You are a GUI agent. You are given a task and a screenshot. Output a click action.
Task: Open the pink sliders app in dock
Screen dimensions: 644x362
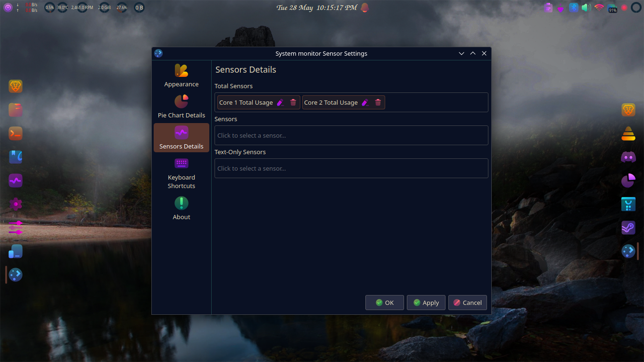coord(16,228)
